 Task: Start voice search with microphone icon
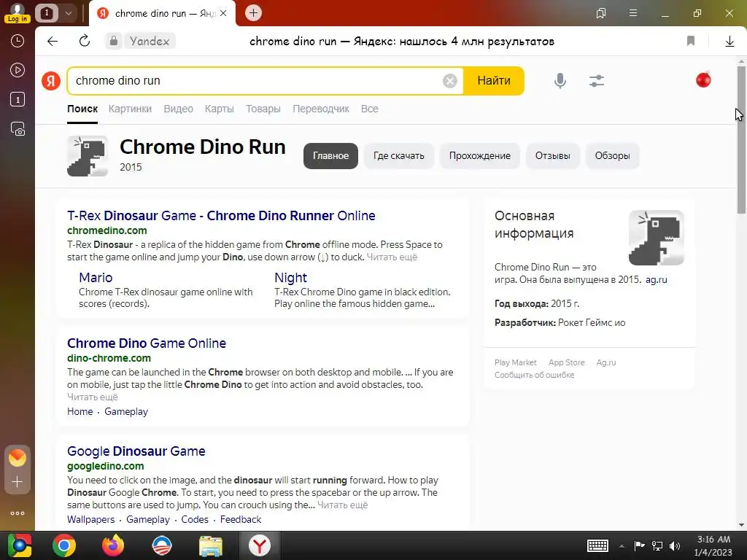click(560, 81)
